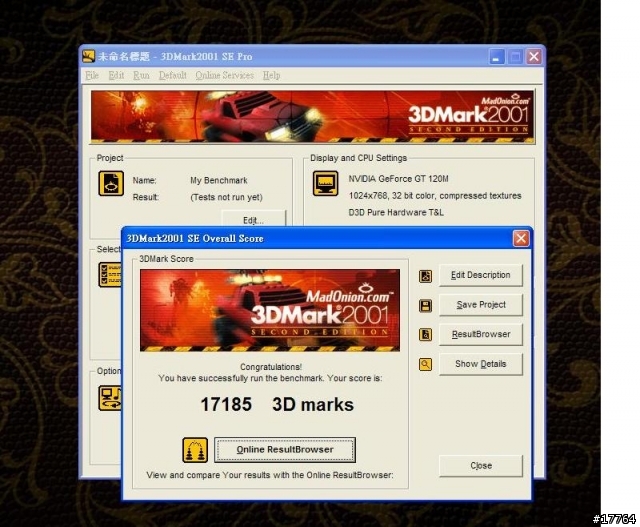Click the '1024x768, 32 bit color' settings text
This screenshot has width=640, height=527.
[435, 196]
